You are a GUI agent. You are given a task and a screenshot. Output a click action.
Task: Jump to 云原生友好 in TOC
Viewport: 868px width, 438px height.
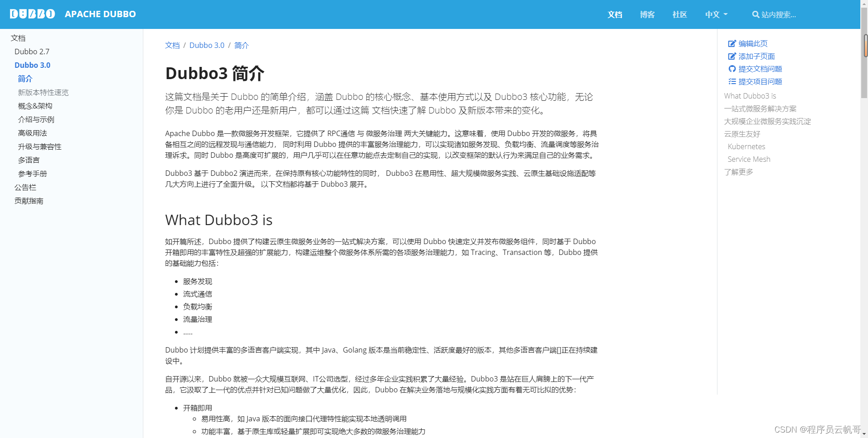click(x=742, y=134)
